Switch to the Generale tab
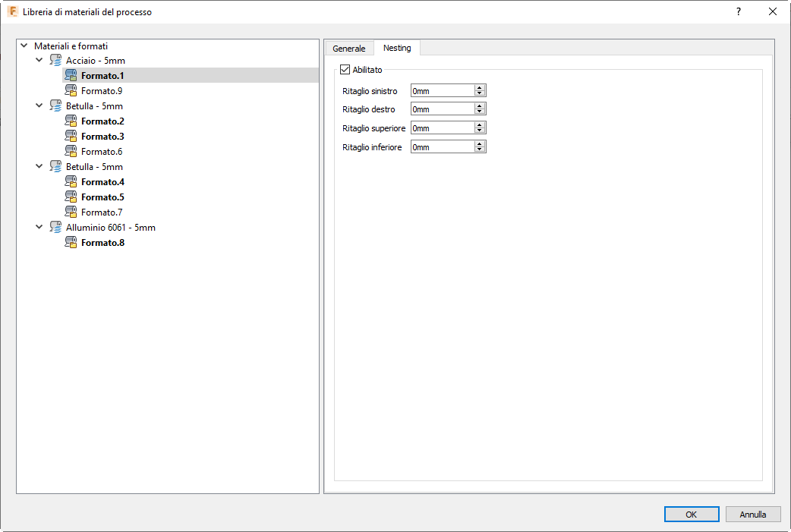The width and height of the screenshot is (791, 532). point(349,49)
